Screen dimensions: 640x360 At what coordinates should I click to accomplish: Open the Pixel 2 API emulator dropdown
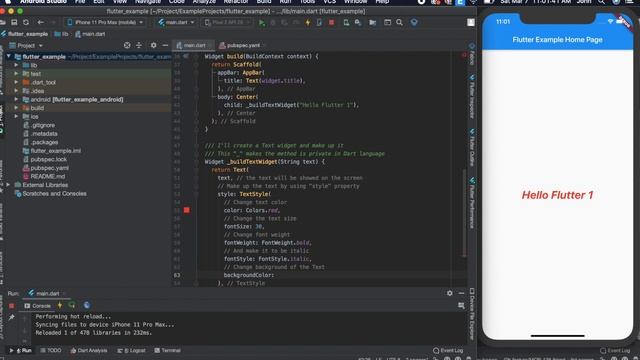click(x=227, y=22)
